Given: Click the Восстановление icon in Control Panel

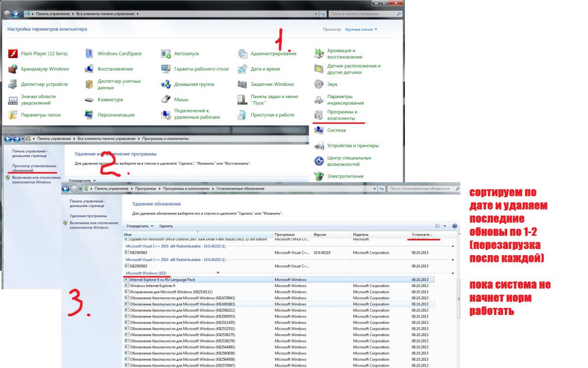Looking at the screenshot, I should click(90, 69).
